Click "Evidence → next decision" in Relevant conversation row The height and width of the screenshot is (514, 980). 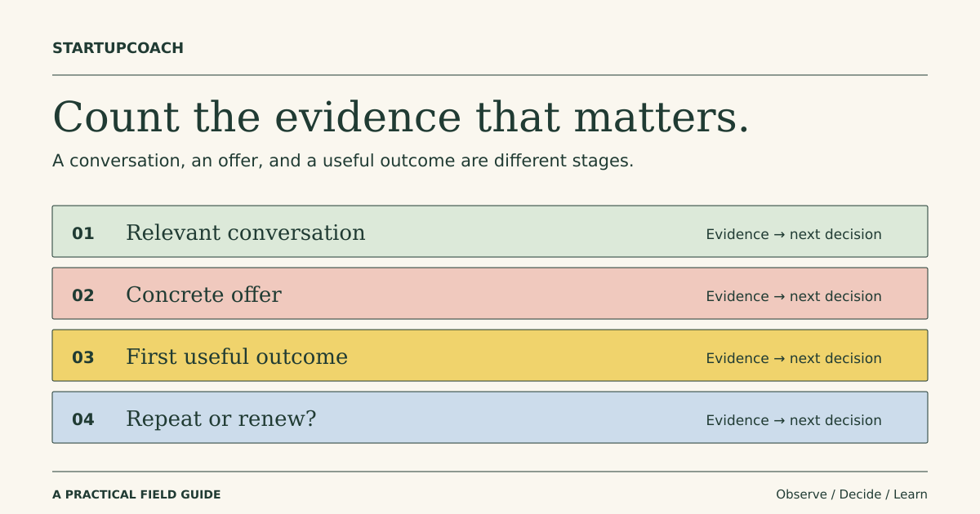pos(794,234)
